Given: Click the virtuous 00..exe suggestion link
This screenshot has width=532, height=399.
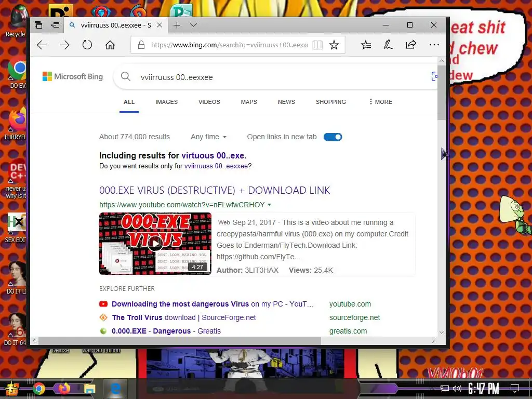Looking at the screenshot, I should tap(214, 155).
